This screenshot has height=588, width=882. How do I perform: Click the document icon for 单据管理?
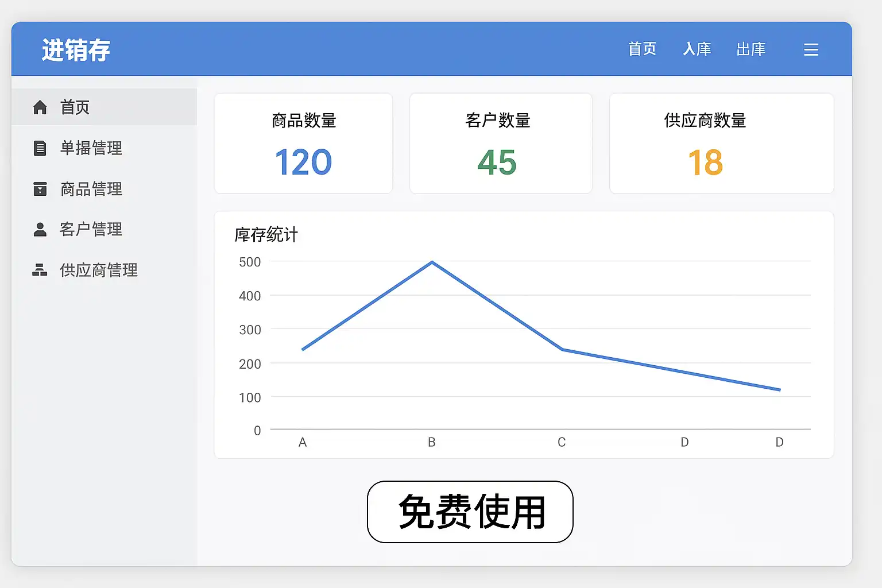[40, 148]
